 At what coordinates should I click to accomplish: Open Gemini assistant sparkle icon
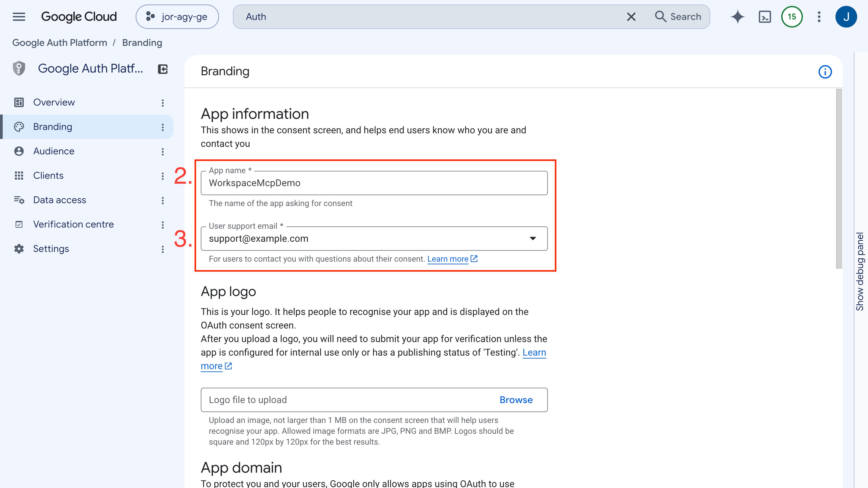[x=738, y=16]
